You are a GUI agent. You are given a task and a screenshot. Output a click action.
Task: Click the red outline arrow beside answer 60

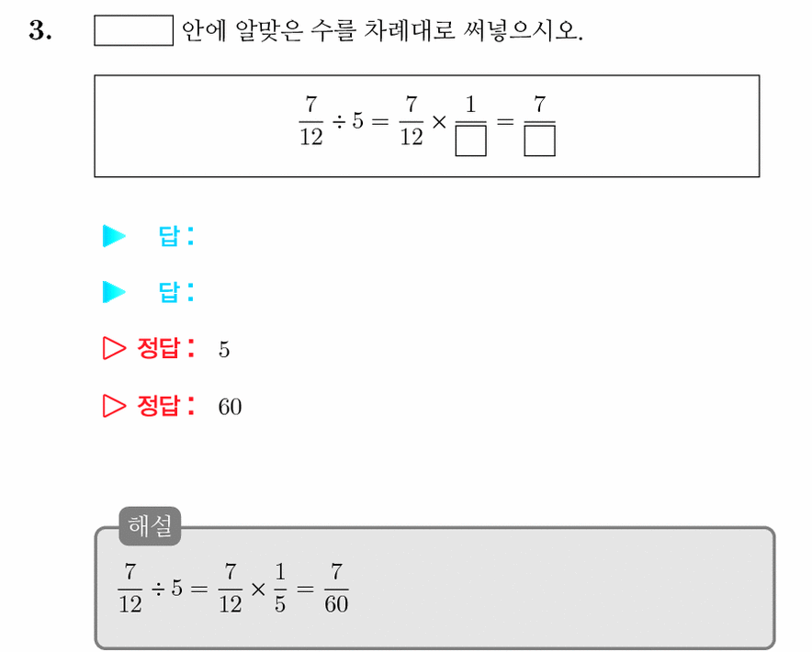[114, 406]
